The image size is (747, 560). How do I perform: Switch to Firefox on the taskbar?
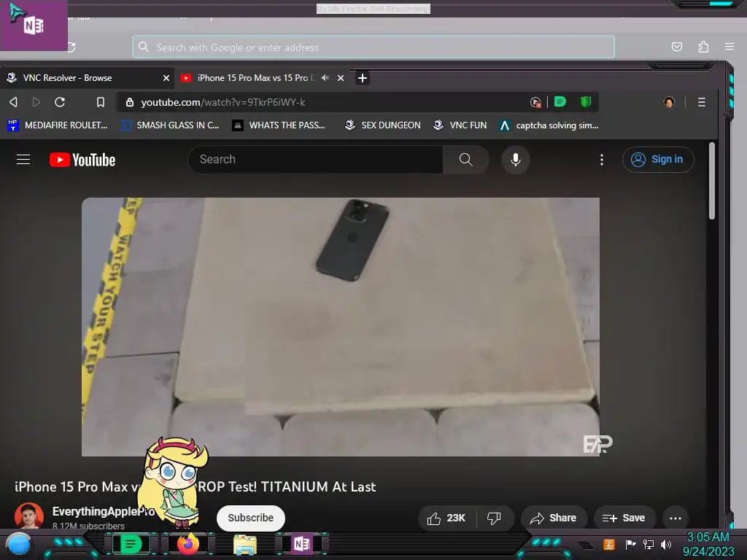188,544
